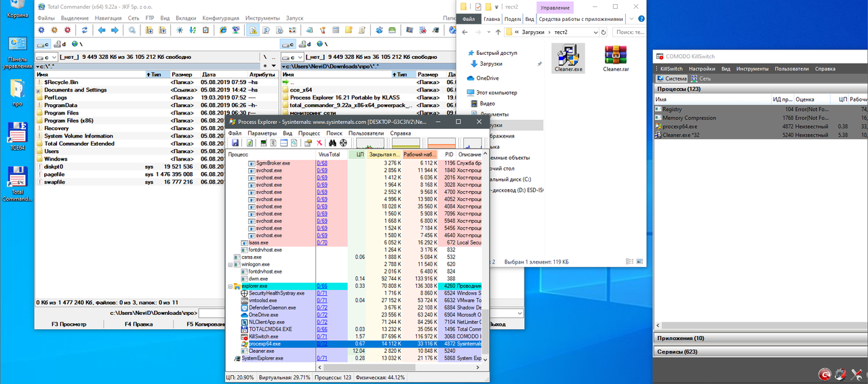
Task: Open Инструменты menu in KillSwitch
Action: coord(752,68)
